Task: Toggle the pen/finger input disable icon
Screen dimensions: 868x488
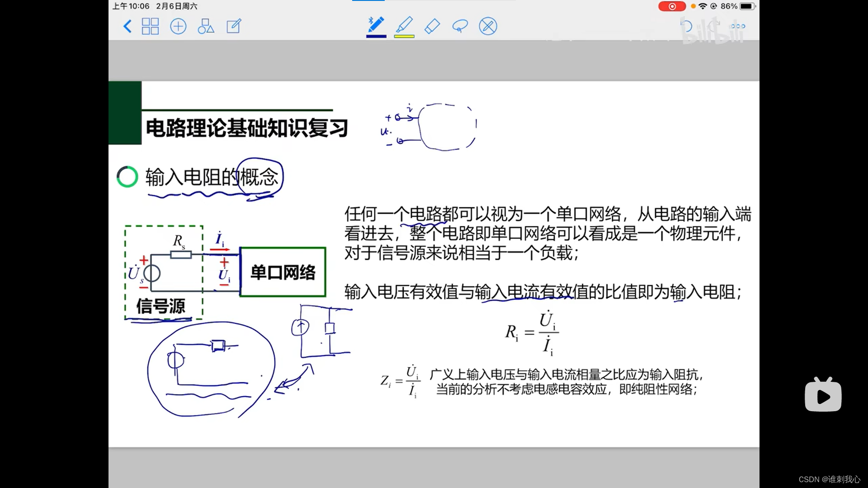Action: [x=488, y=26]
